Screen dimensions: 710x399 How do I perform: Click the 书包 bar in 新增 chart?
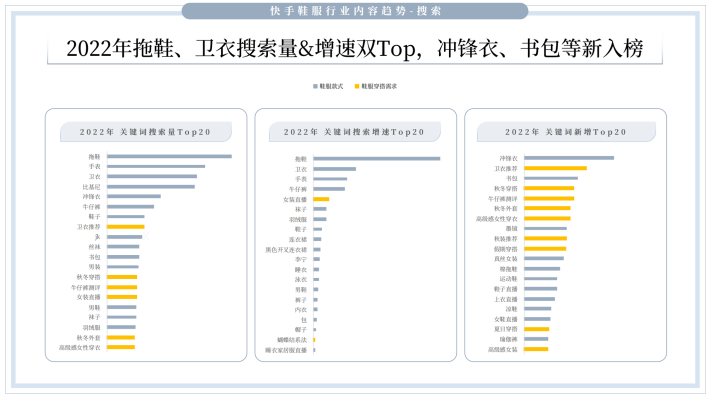[551, 178]
